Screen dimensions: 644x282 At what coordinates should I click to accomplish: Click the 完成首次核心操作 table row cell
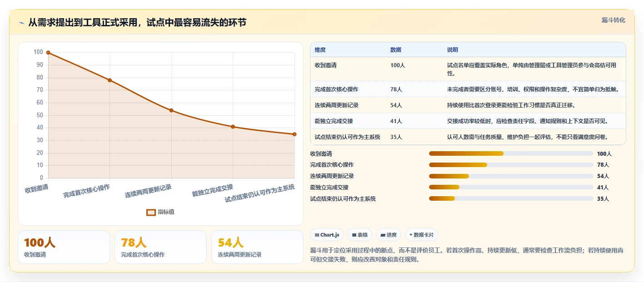click(337, 89)
